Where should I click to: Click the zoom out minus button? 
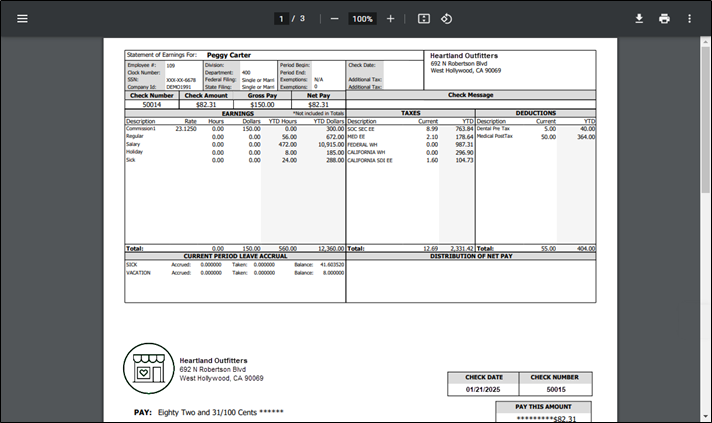pyautogui.click(x=334, y=19)
